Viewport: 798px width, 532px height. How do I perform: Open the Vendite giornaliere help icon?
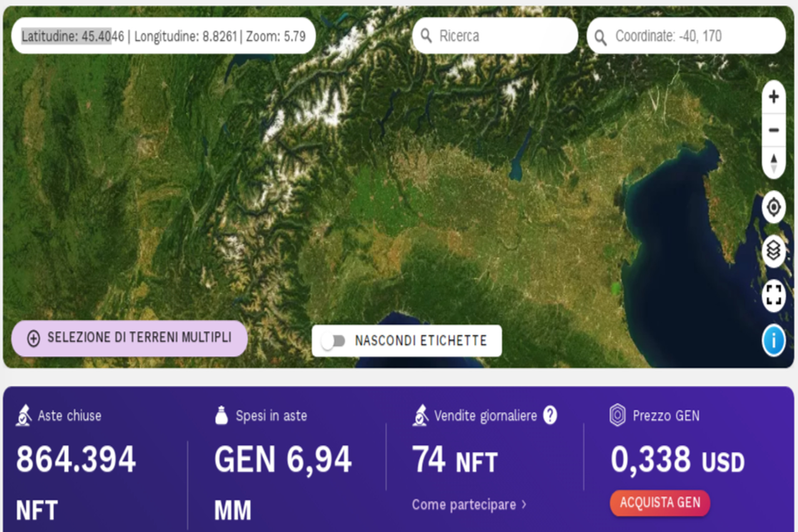pyautogui.click(x=550, y=415)
